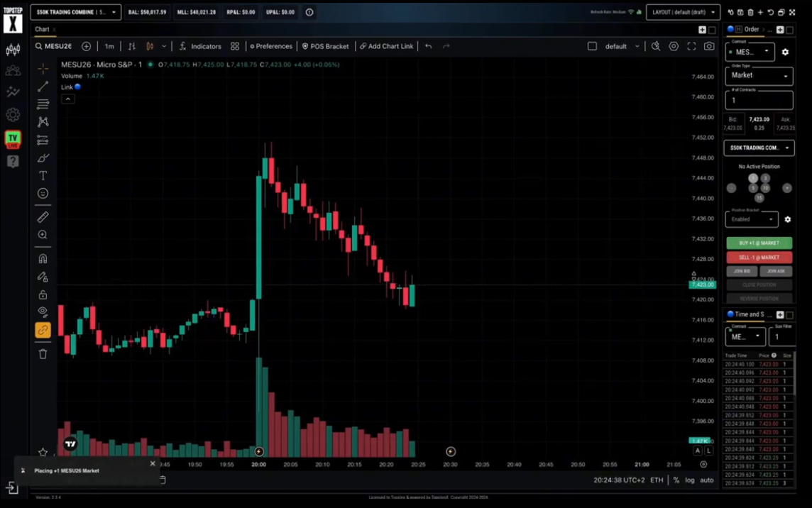The image size is (812, 508).
Task: Open the $50K Trading Combine account dropdown
Action: coord(76,12)
